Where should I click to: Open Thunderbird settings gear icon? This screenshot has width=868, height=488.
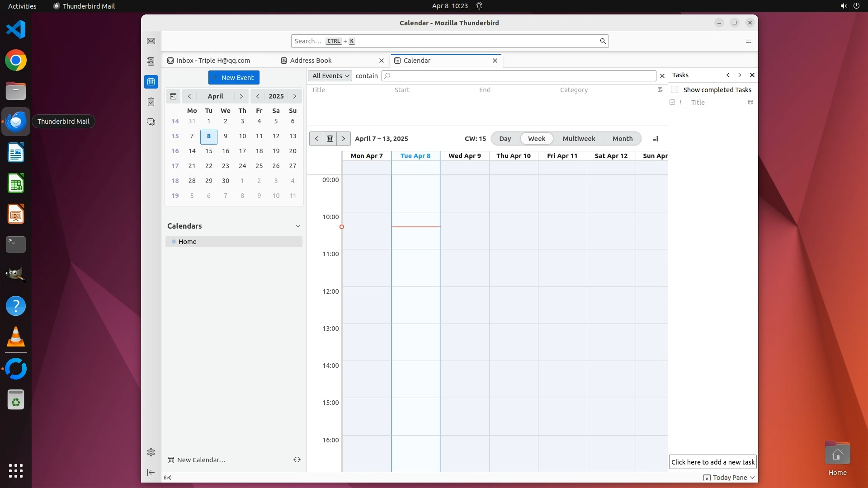pyautogui.click(x=151, y=452)
